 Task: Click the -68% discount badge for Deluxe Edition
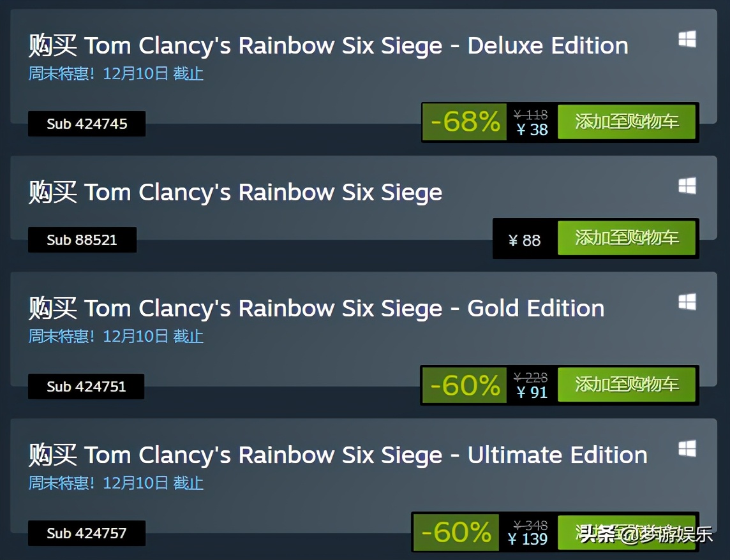465,122
